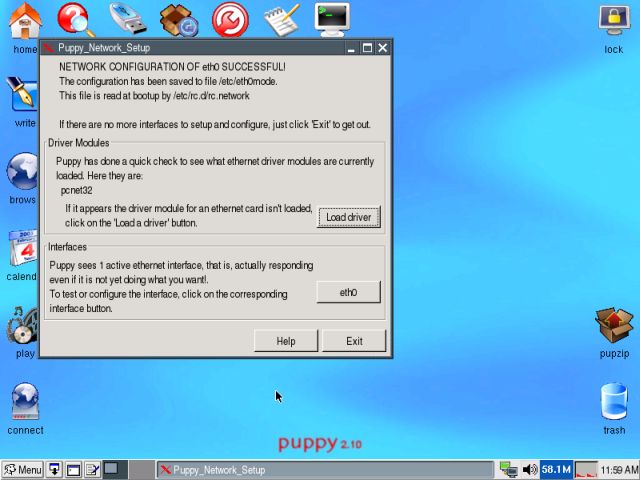Close the Puppy_Network_Setup window

point(383,48)
